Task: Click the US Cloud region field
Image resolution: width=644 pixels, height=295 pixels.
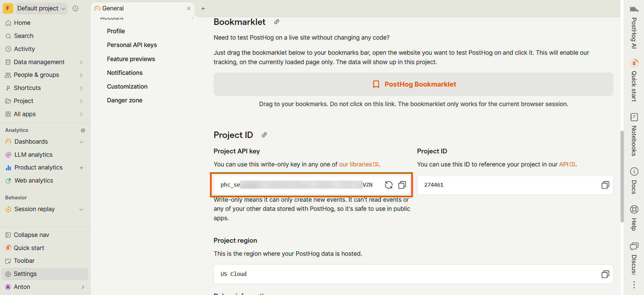Action: click(x=414, y=274)
